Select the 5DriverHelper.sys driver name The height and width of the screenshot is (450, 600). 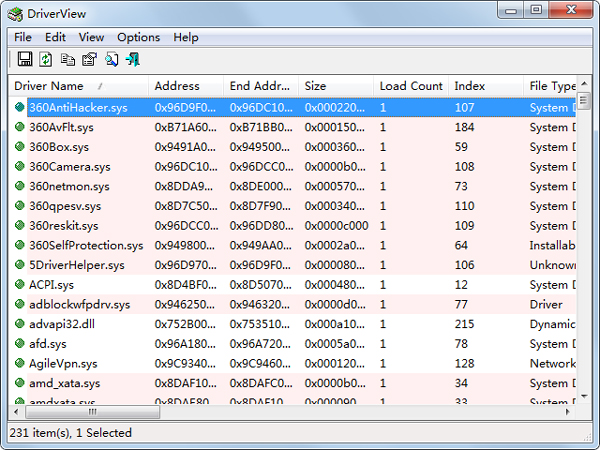coord(77,265)
